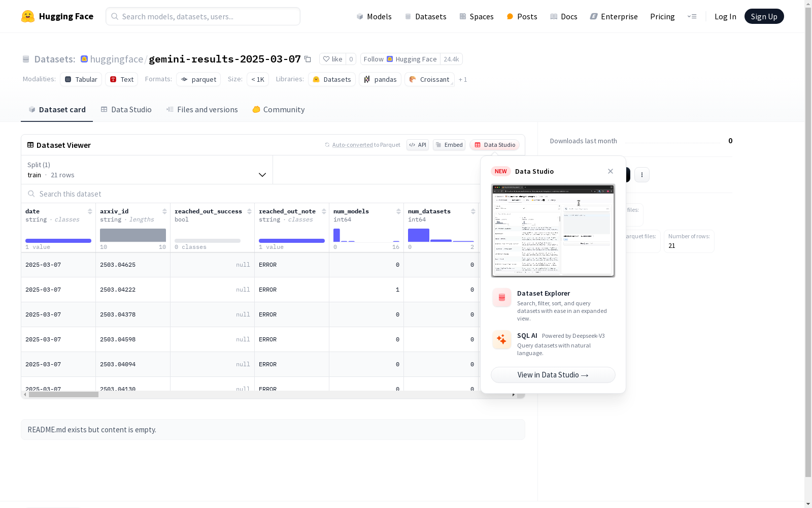
Task: Open Spaces in the top navigation
Action: [477, 16]
